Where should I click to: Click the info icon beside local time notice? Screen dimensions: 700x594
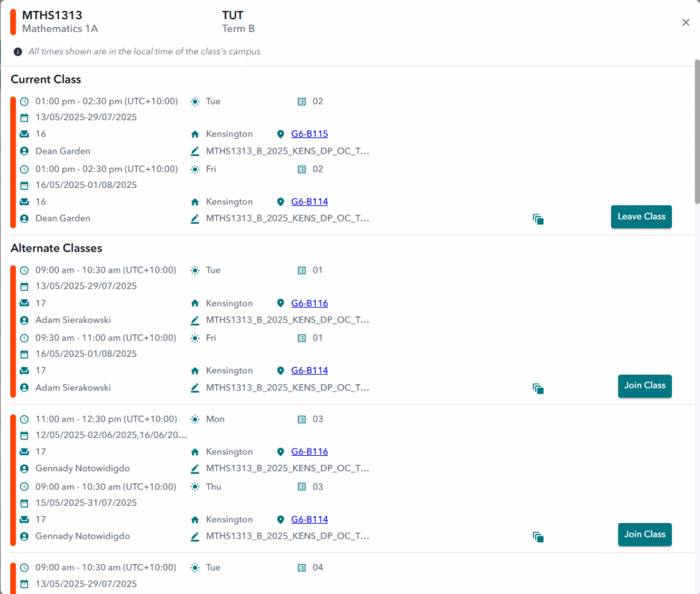coord(18,52)
